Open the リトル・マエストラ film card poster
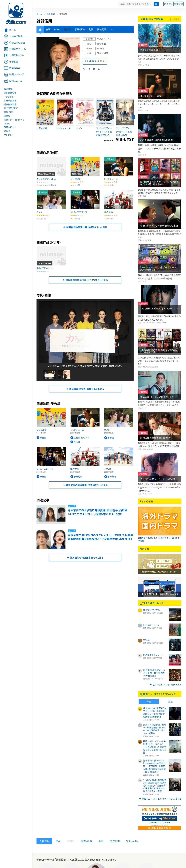This screenshot has height=868, width=186. pos(85,200)
